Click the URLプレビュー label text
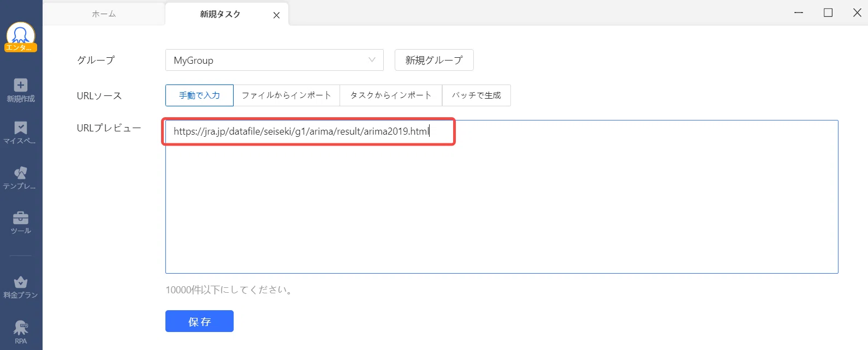 (x=109, y=128)
